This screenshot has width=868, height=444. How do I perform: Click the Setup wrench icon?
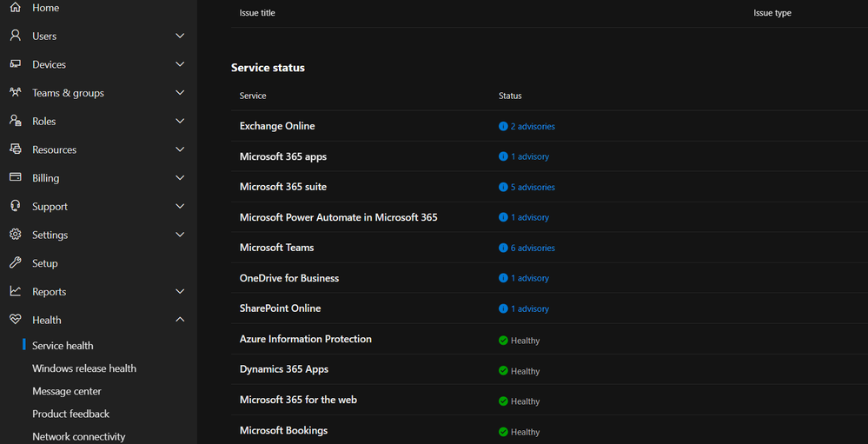point(16,263)
